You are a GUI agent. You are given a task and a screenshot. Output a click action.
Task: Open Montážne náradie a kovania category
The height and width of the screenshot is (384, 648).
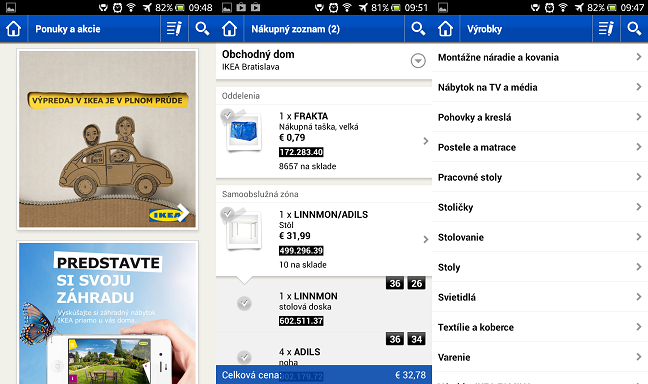point(540,57)
